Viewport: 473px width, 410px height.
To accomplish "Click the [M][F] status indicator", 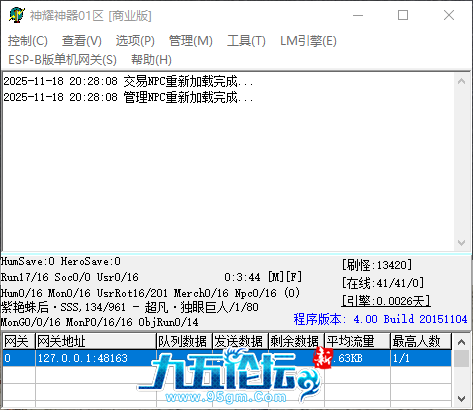I will click(285, 277).
